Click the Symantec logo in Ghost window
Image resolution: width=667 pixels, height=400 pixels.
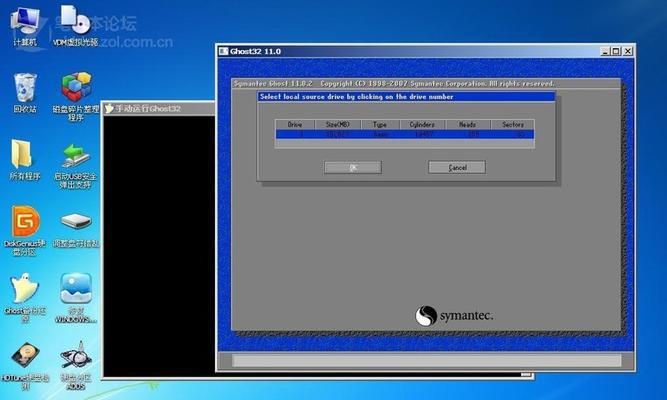(x=454, y=316)
